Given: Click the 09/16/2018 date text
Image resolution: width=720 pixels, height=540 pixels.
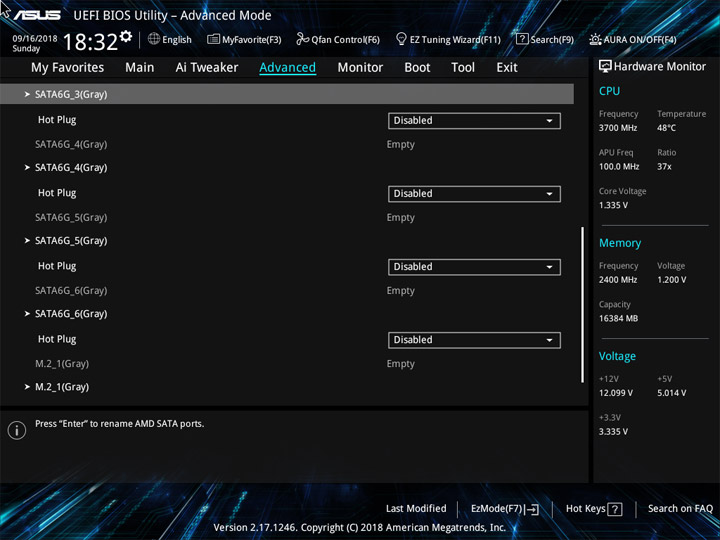Looking at the screenshot, I should point(35,39).
